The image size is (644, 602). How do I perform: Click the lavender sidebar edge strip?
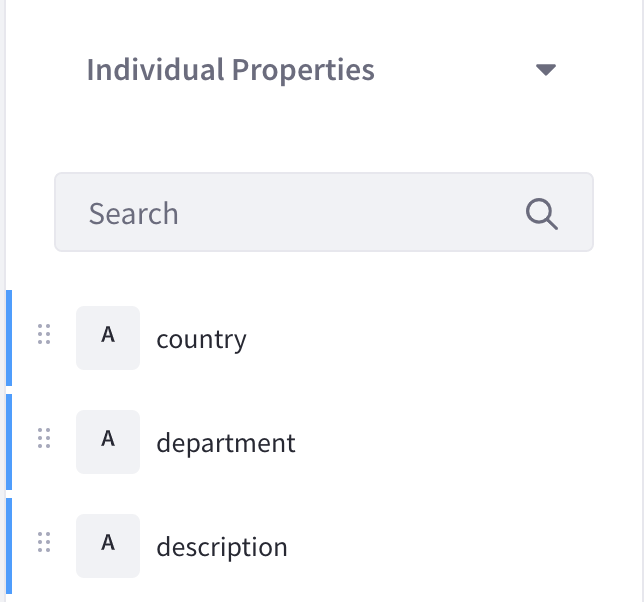(x=2, y=150)
